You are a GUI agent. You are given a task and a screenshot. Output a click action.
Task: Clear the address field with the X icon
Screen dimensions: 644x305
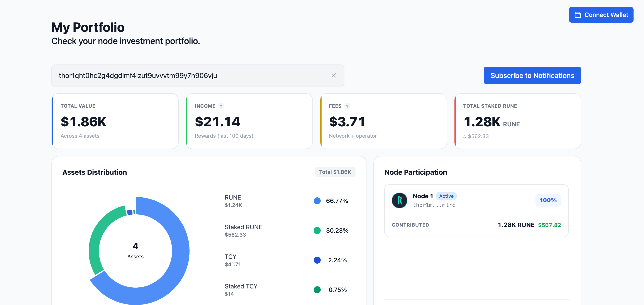click(334, 76)
